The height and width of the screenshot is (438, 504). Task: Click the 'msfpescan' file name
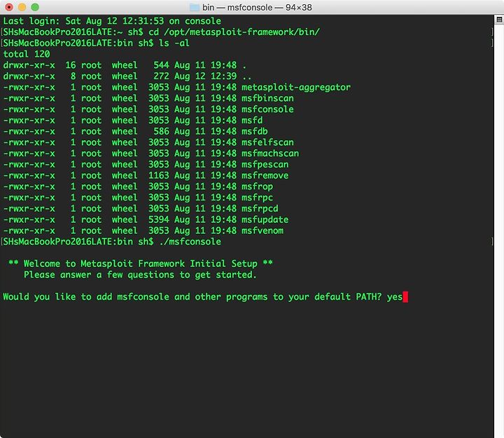tap(265, 165)
